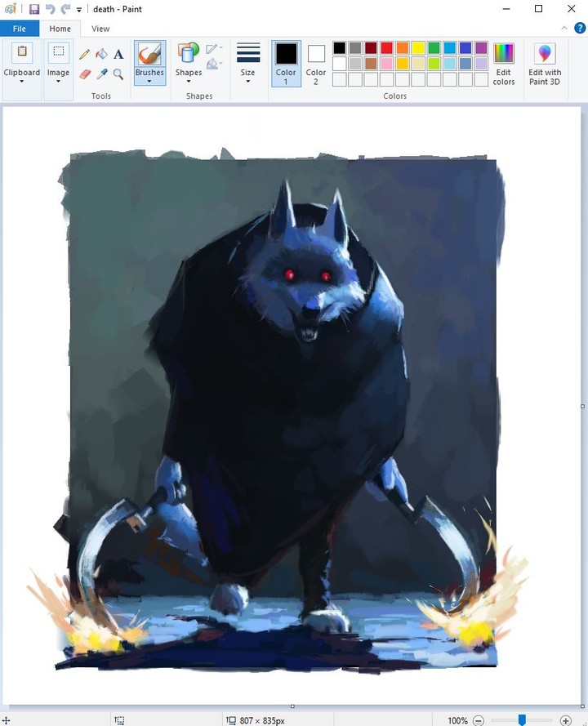This screenshot has height=726, width=588.
Task: Collapse the ribbon with the chevron
Action: pos(564,29)
